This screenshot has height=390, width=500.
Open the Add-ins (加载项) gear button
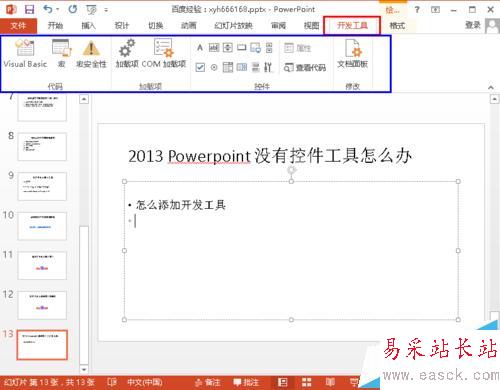coord(127,53)
